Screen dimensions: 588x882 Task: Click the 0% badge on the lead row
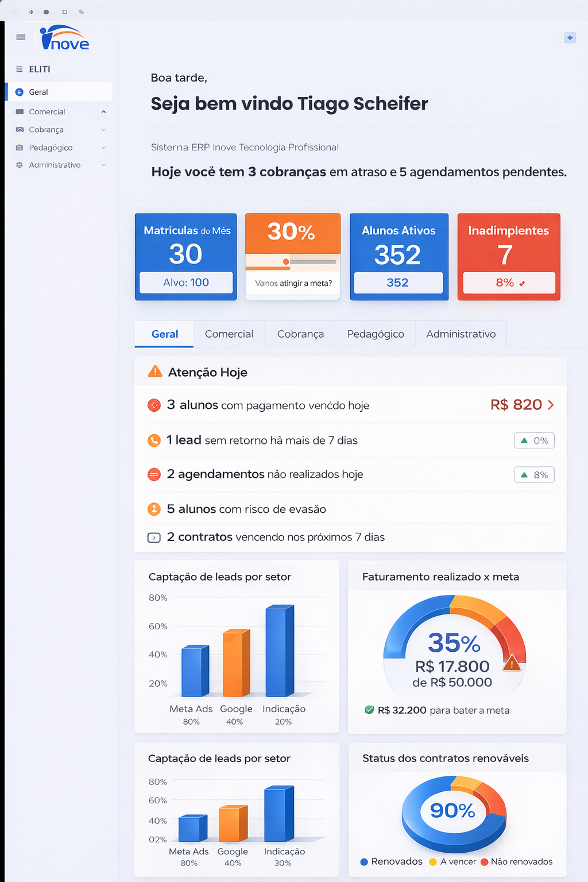535,440
